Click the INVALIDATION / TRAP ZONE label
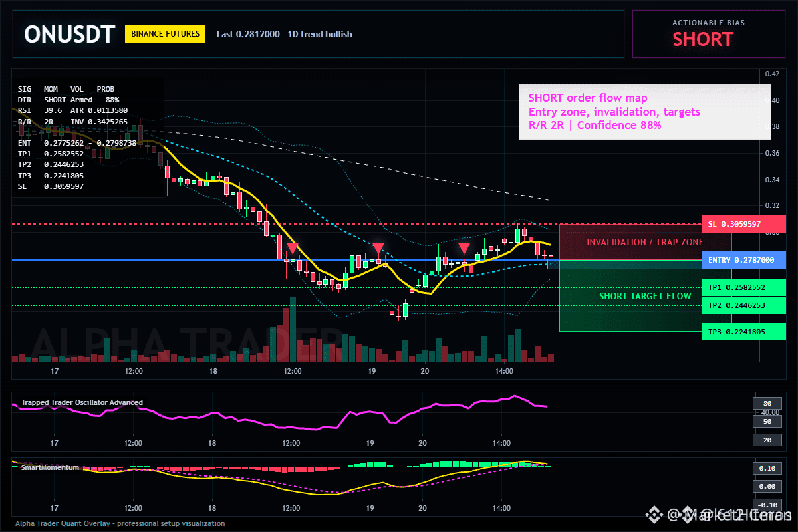This screenshot has height=532, width=798. pyautogui.click(x=645, y=242)
